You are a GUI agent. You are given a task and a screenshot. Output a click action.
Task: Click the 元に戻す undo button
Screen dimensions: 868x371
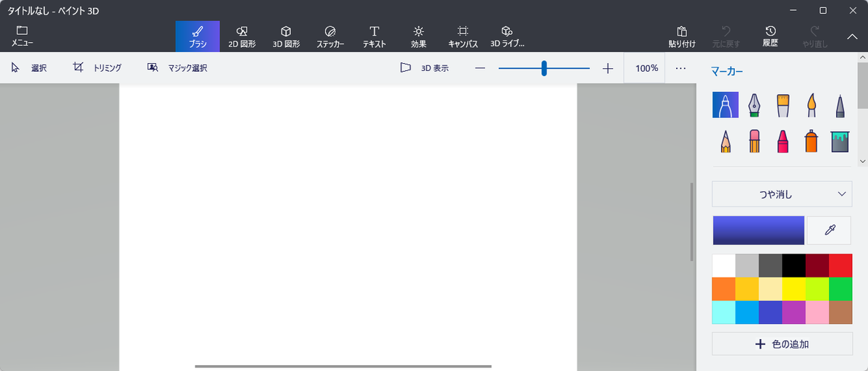pyautogui.click(x=725, y=36)
